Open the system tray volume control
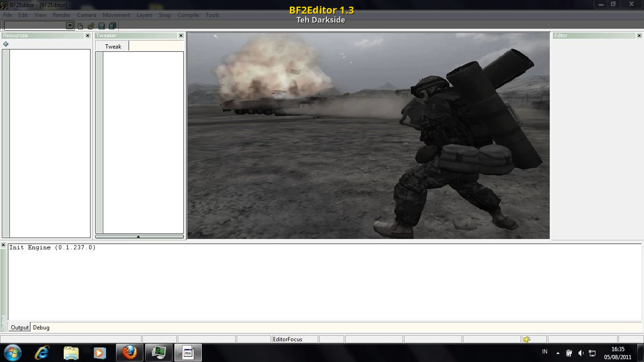Viewport: 644px width, 362px height. click(581, 353)
